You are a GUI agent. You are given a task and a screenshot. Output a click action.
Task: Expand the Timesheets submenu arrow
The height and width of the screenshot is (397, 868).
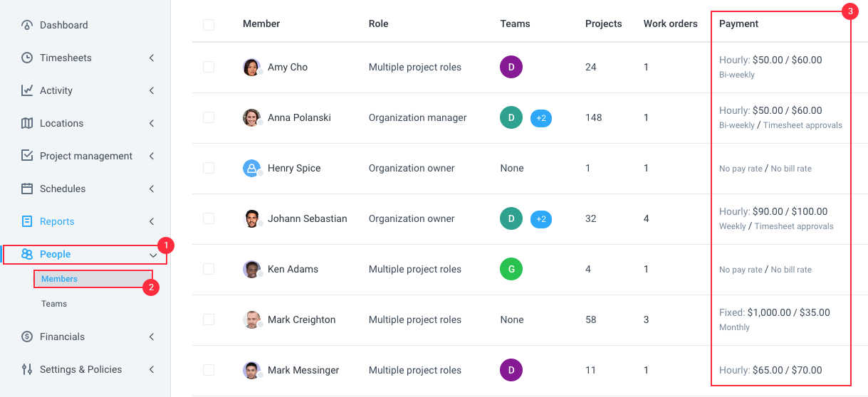tap(152, 58)
